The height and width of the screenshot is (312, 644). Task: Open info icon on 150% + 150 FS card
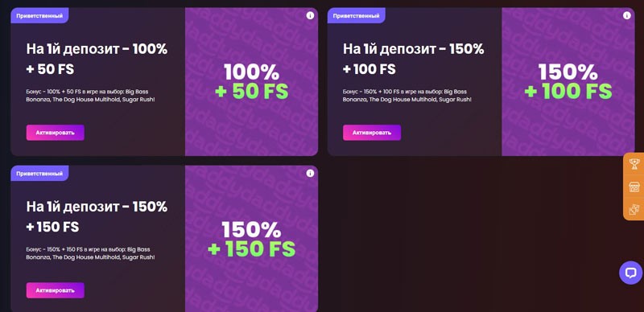(310, 173)
